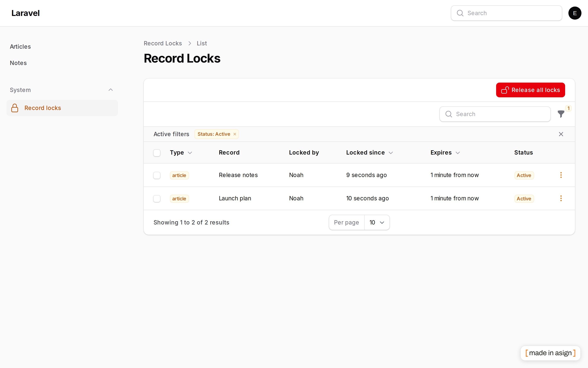Sort by the Expires column

pyautogui.click(x=445, y=153)
